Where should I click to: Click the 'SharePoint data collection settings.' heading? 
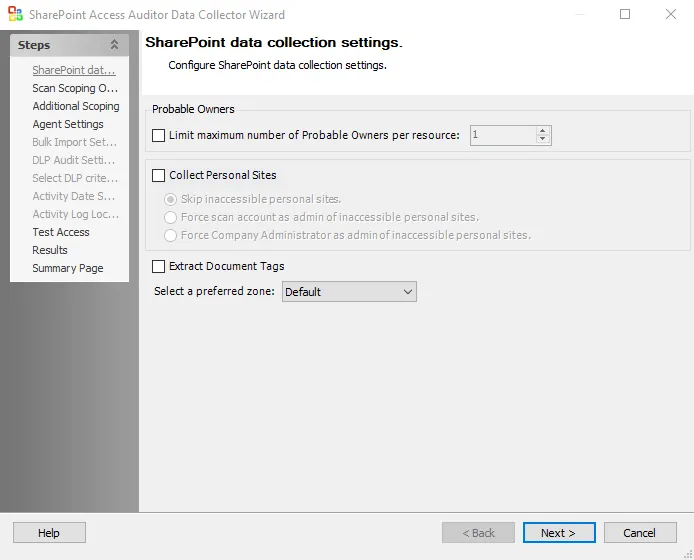pyautogui.click(x=274, y=42)
